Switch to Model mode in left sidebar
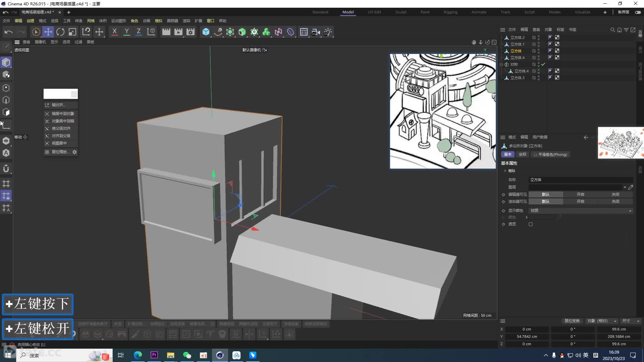644x362 pixels. point(6,62)
